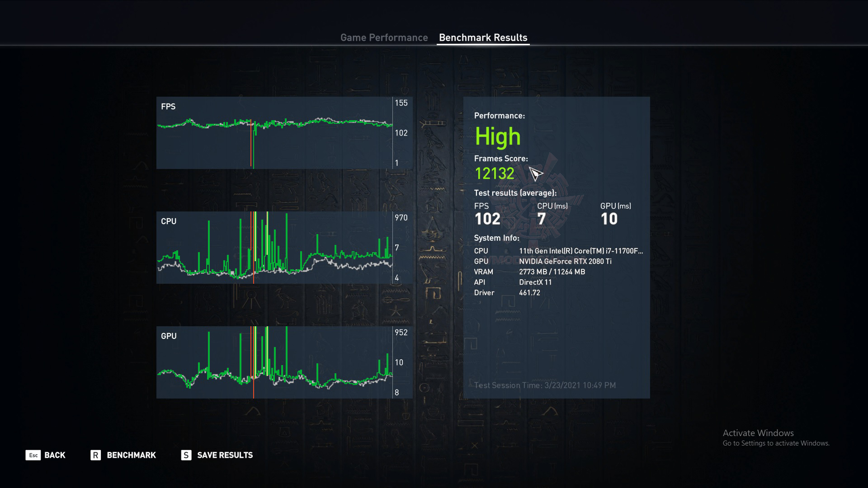Click SAVE RESULTS
The height and width of the screenshot is (488, 868).
click(x=225, y=455)
